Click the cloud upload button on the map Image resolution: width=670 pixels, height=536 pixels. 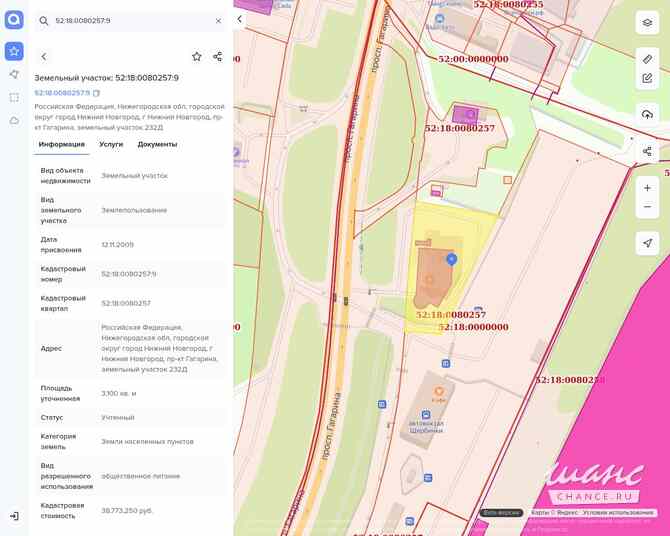click(x=647, y=114)
